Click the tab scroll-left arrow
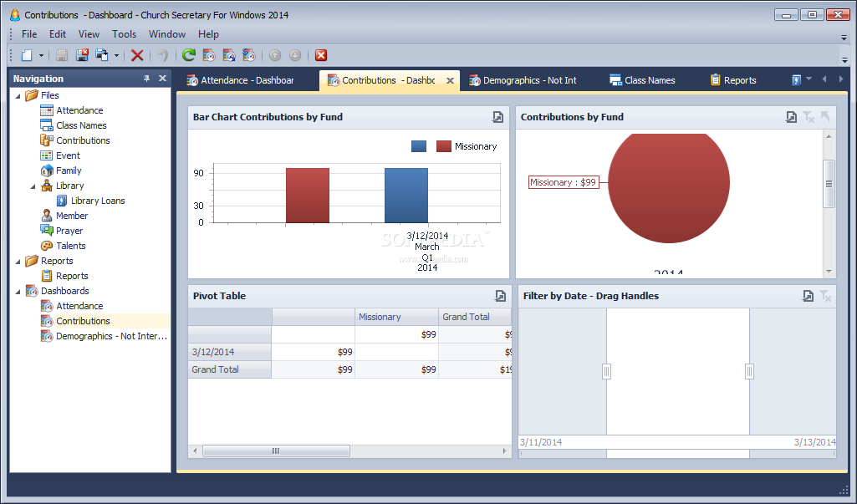Screen dimensions: 857x504 pos(824,79)
